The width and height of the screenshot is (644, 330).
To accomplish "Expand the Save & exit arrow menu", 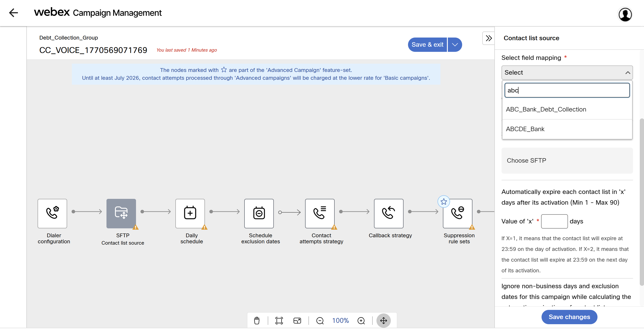I will coord(455,45).
